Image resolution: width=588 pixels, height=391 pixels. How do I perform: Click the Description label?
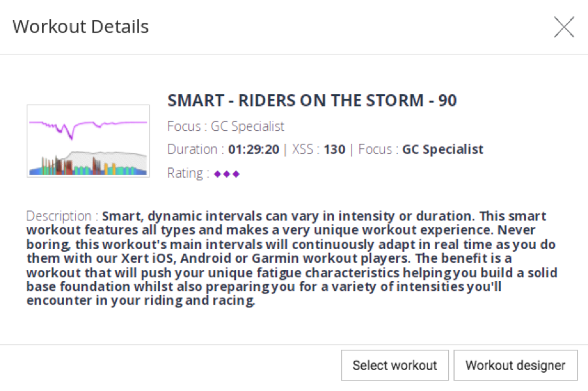coord(61,216)
